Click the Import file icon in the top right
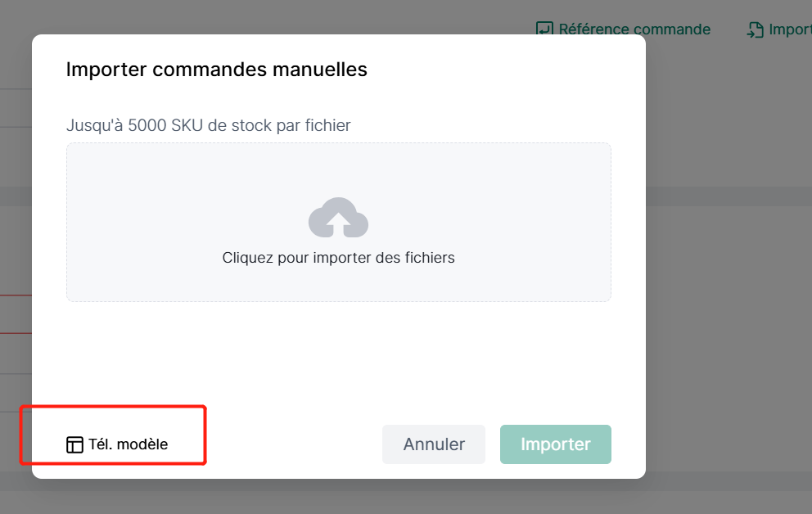Viewport: 812px width, 514px height. coord(755,29)
